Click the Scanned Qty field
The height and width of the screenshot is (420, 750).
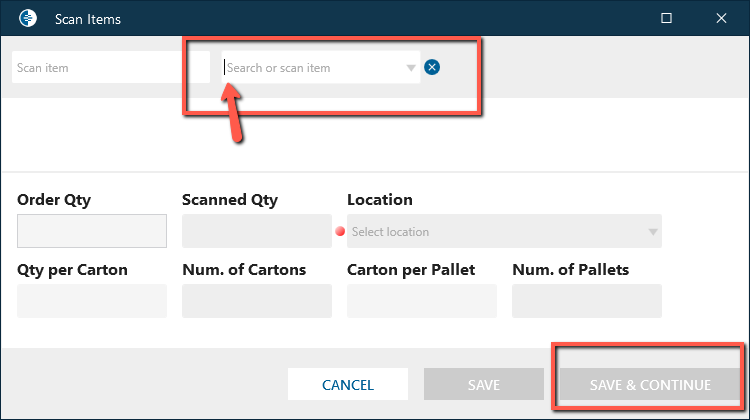click(x=256, y=231)
